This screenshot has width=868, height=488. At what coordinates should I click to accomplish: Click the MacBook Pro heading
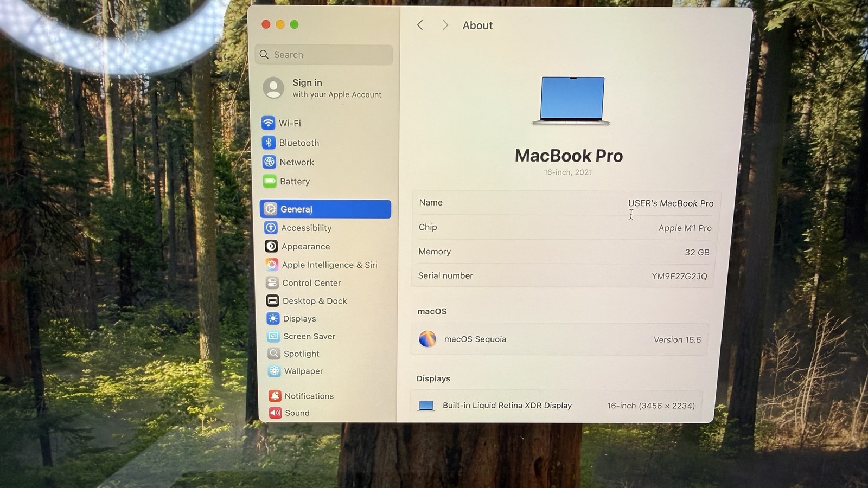coord(569,156)
